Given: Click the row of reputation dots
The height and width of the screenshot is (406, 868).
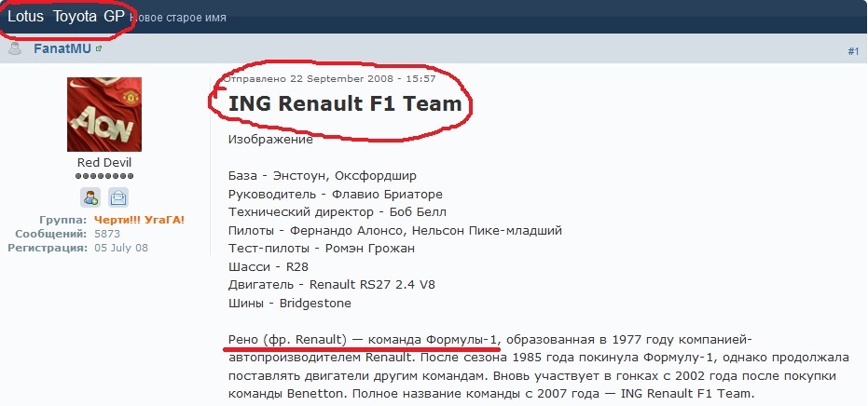Looking at the screenshot, I should [x=104, y=176].
